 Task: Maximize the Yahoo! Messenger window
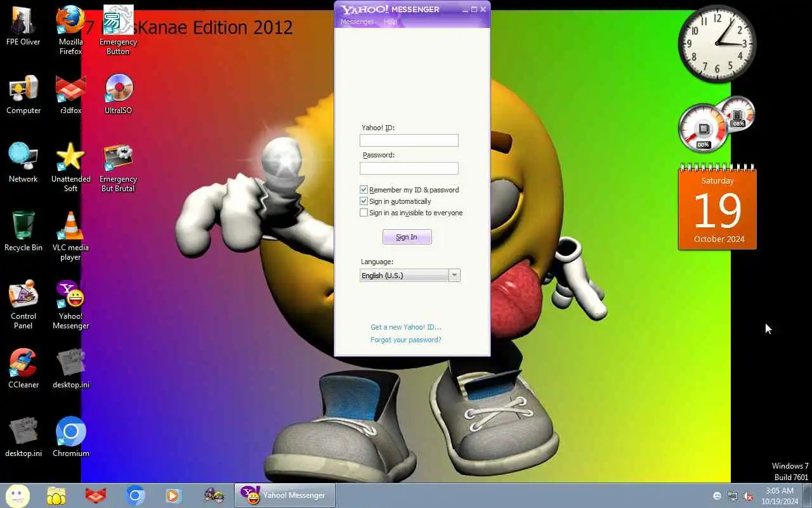coord(474,10)
